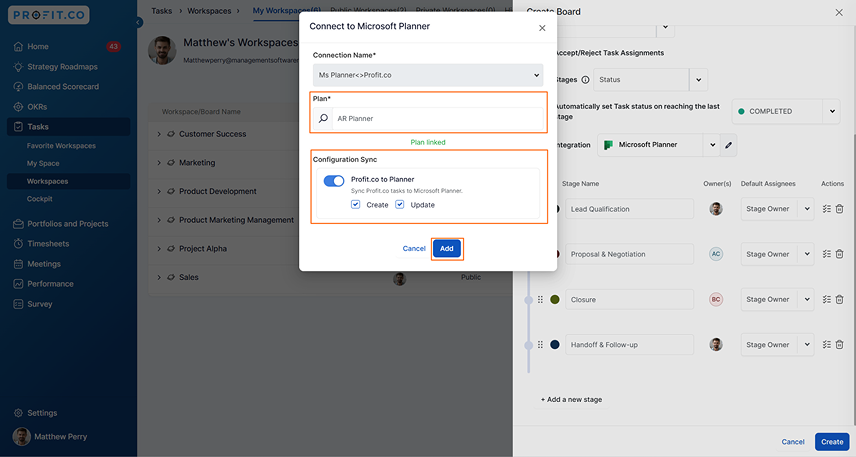Cancel the Connect to Microsoft Planner dialog
Screen dimensions: 856x457
[414, 249]
